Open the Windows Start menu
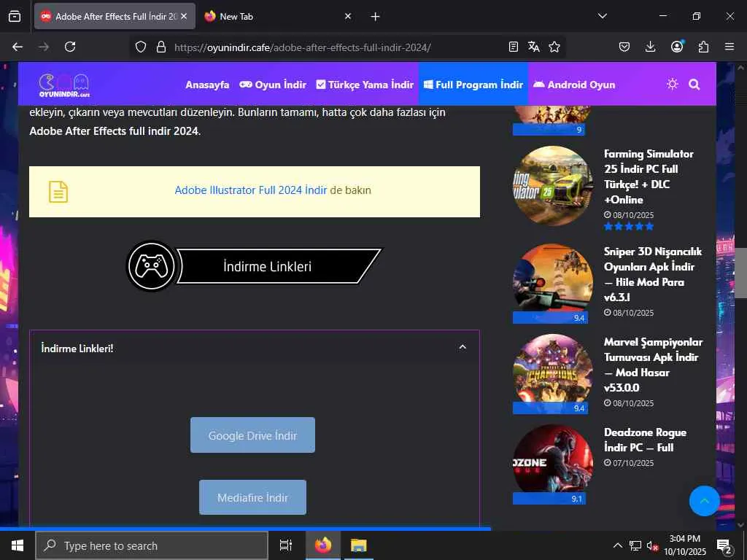The image size is (747, 560). point(18,545)
